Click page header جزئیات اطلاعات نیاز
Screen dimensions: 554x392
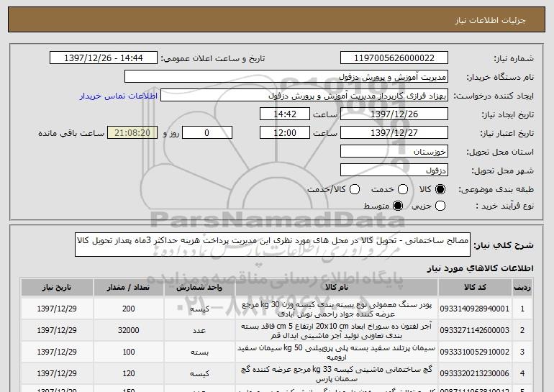490,20
